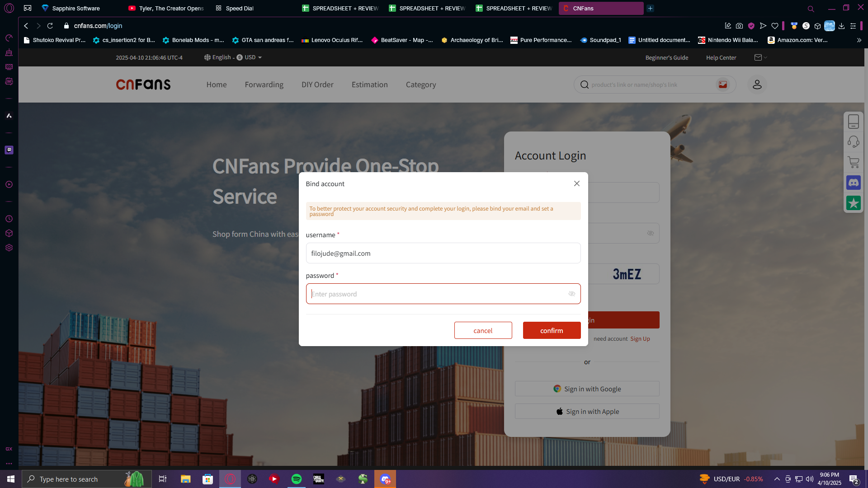868x488 pixels.
Task: Click the Discord icon in right sidebar
Action: pos(853,183)
